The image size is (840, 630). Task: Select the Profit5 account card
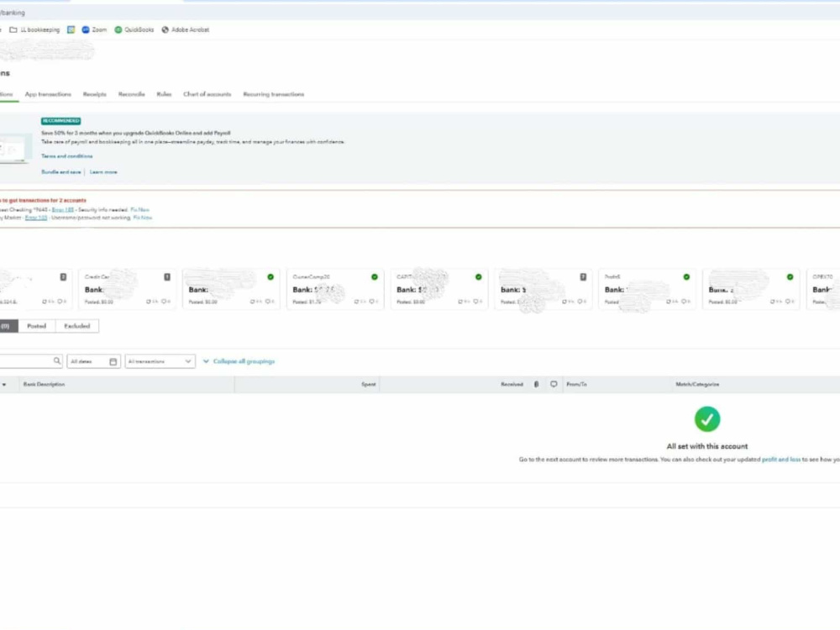(647, 289)
